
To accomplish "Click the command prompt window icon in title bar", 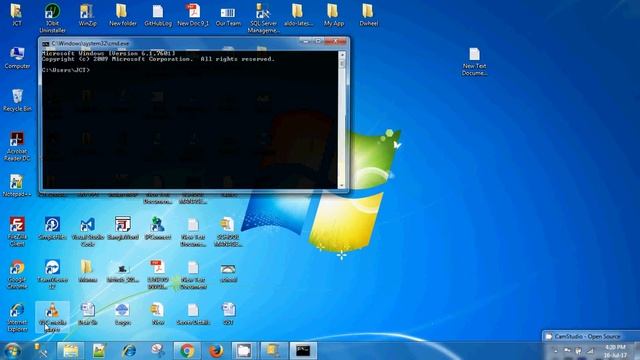I will click(x=46, y=43).
